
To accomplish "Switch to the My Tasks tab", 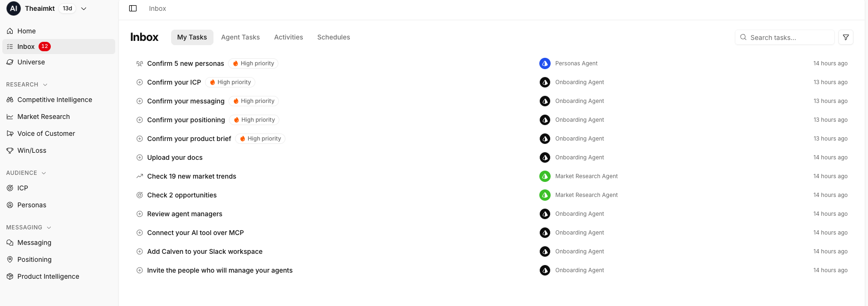I will [192, 37].
